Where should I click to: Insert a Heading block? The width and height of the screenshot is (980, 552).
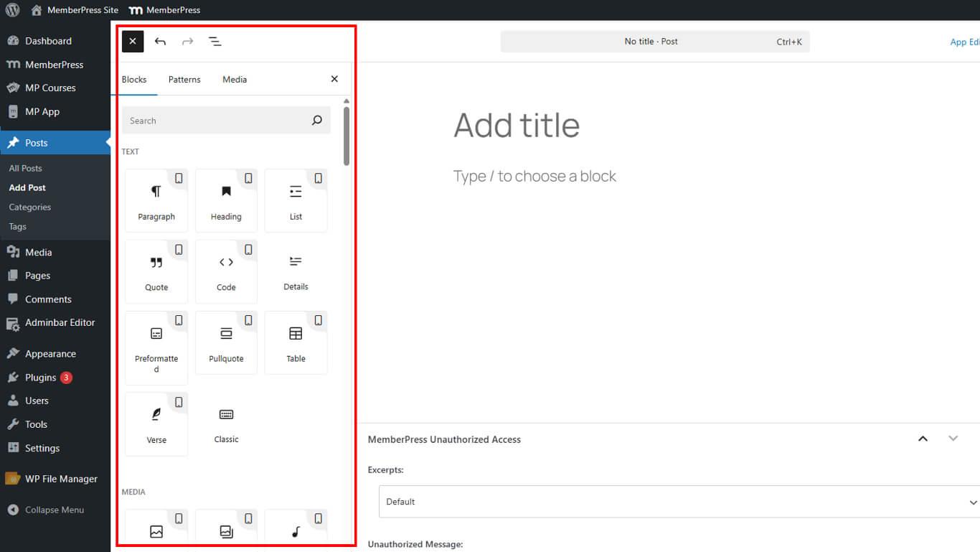tap(226, 201)
